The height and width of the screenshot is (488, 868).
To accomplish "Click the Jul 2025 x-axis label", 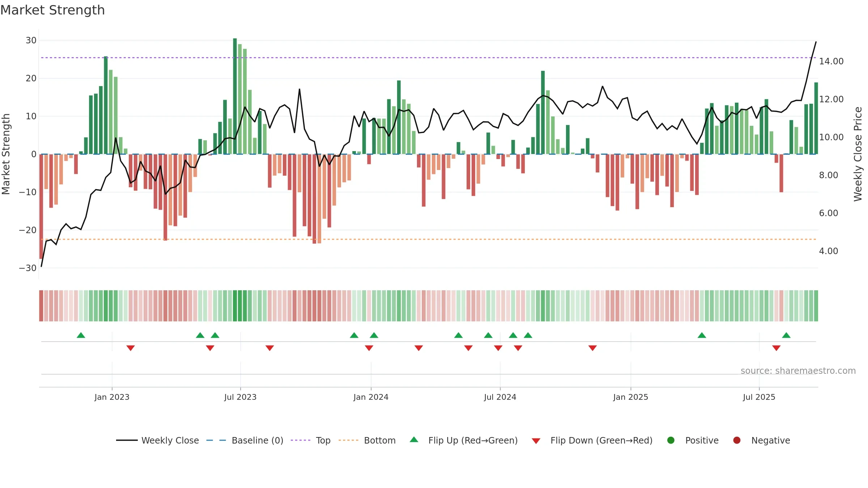I will [x=759, y=397].
